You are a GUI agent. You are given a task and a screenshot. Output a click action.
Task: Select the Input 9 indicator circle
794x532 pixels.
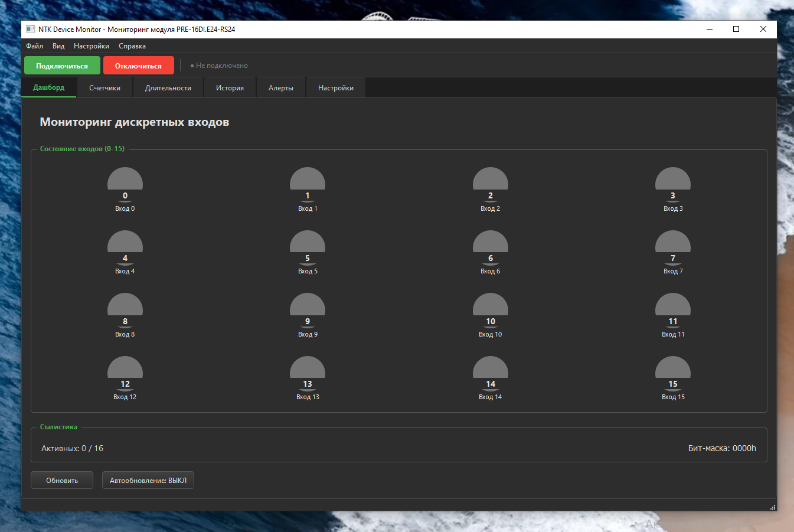coord(307,310)
